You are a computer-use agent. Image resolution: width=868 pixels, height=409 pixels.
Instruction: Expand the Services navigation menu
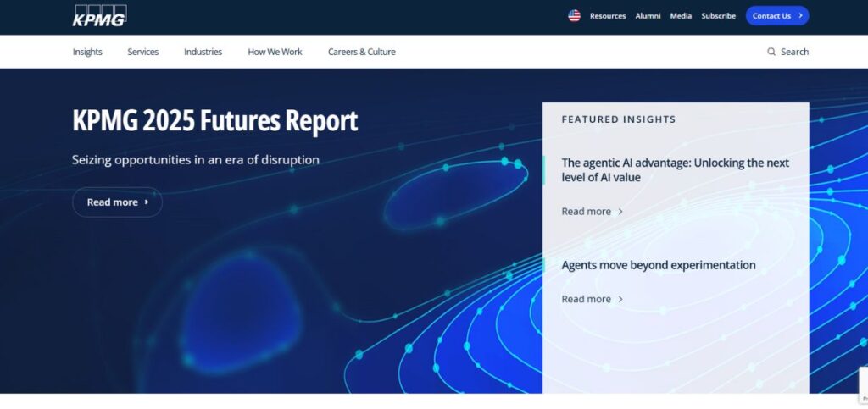pyautogui.click(x=143, y=52)
